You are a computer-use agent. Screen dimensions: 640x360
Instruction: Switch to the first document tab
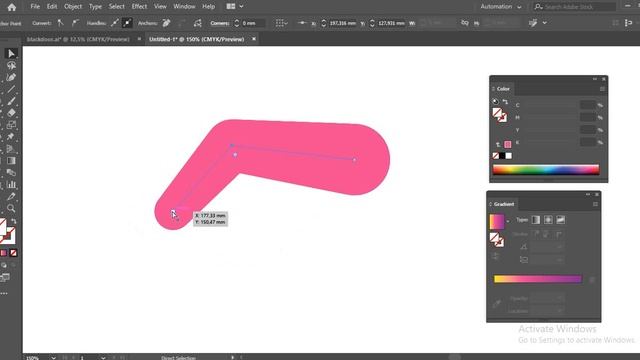(78, 39)
